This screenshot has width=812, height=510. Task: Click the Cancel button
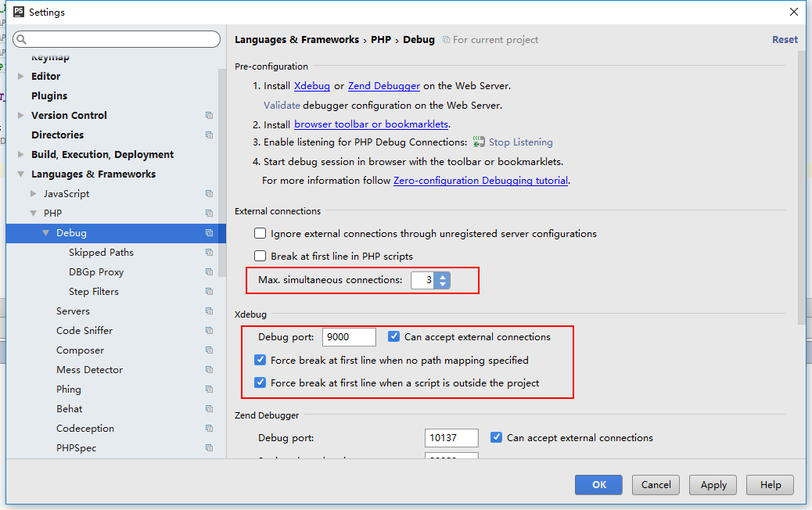point(656,485)
